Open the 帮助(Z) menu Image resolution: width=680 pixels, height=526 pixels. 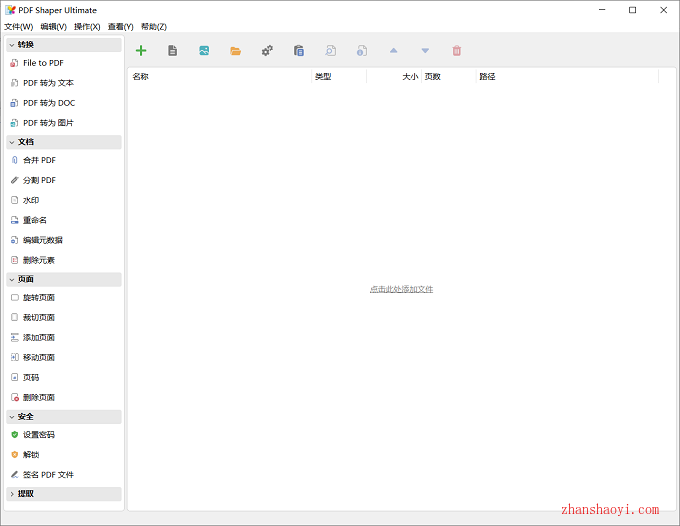pos(154,26)
